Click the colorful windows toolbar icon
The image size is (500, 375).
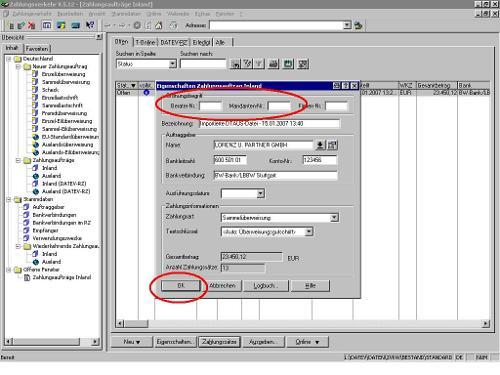click(x=61, y=25)
